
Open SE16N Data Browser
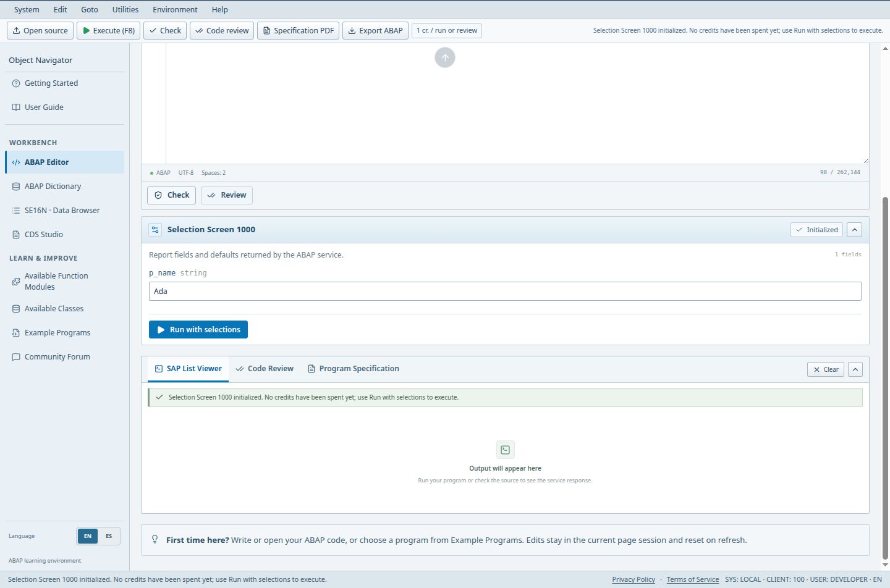coord(64,211)
